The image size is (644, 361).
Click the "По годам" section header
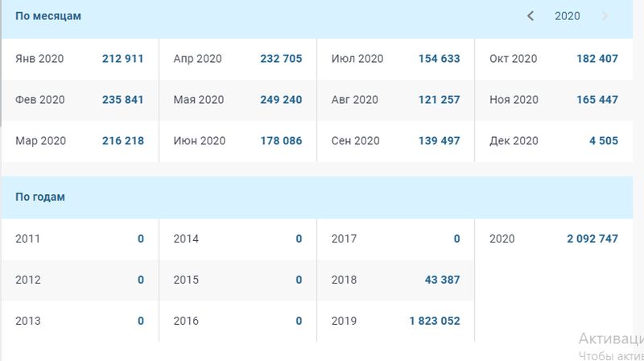point(40,197)
